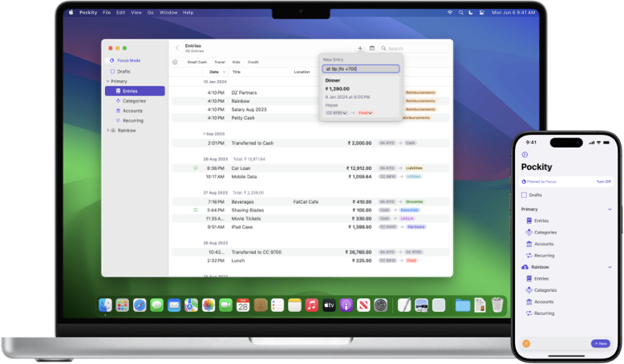Click the Search field in the toolbar
This screenshot has height=364, width=624.
(414, 48)
